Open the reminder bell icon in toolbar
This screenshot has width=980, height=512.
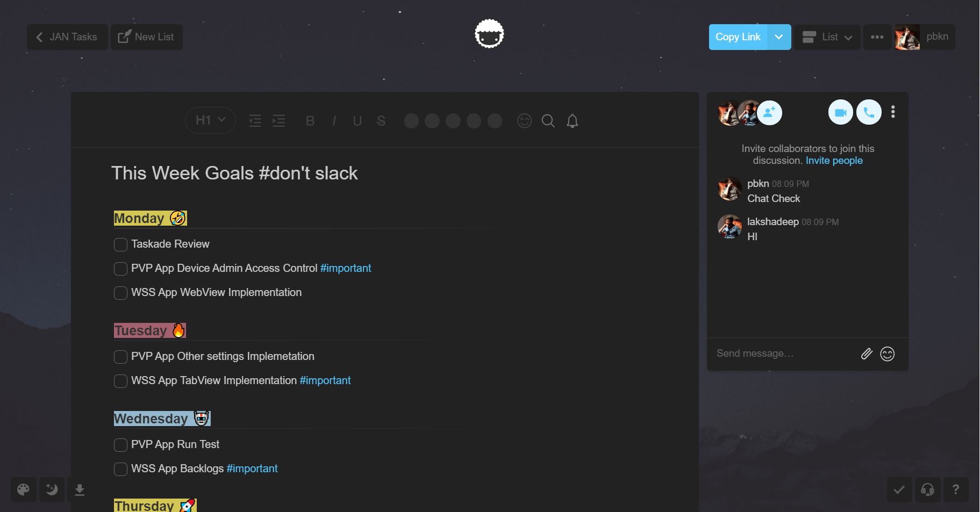(x=572, y=121)
